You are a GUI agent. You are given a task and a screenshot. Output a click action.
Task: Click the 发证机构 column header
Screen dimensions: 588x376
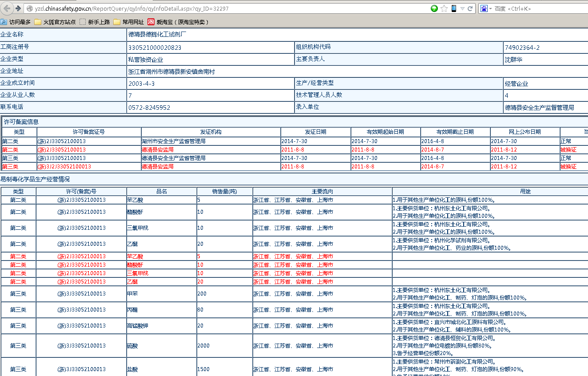(211, 132)
